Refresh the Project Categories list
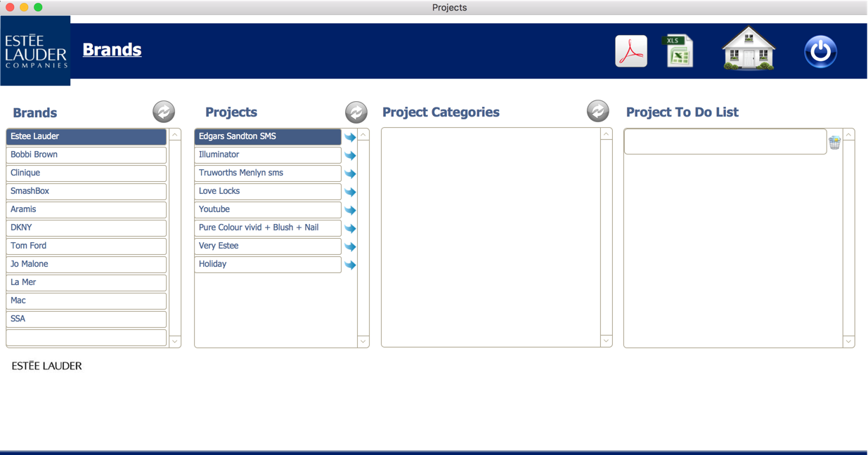868x455 pixels. pos(598,111)
